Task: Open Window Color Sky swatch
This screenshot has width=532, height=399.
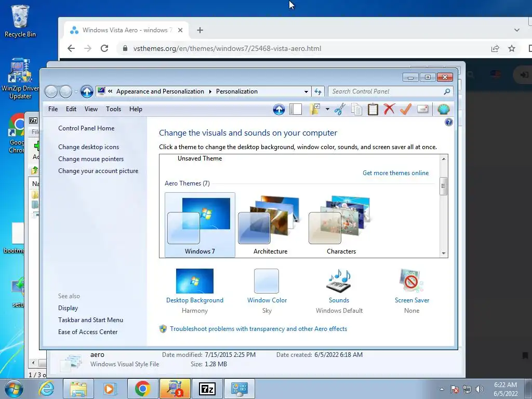Action: [x=267, y=281]
